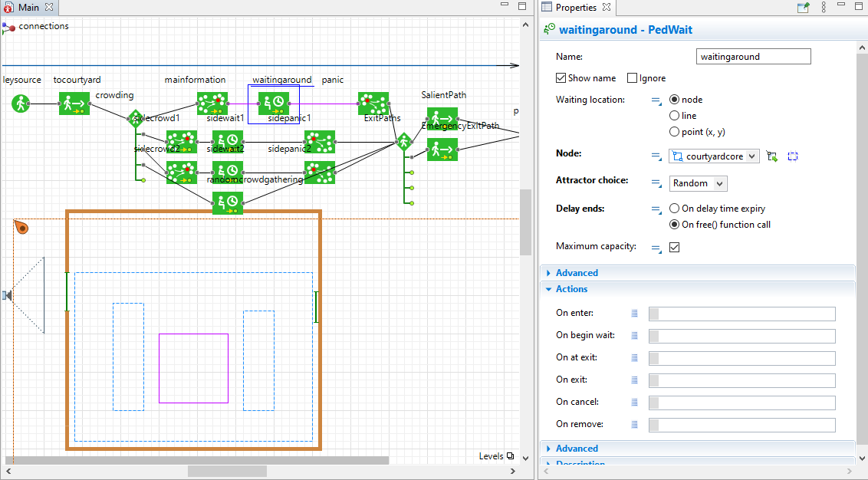Click the On enter code field
Screen dimensions: 868x480
click(x=741, y=314)
